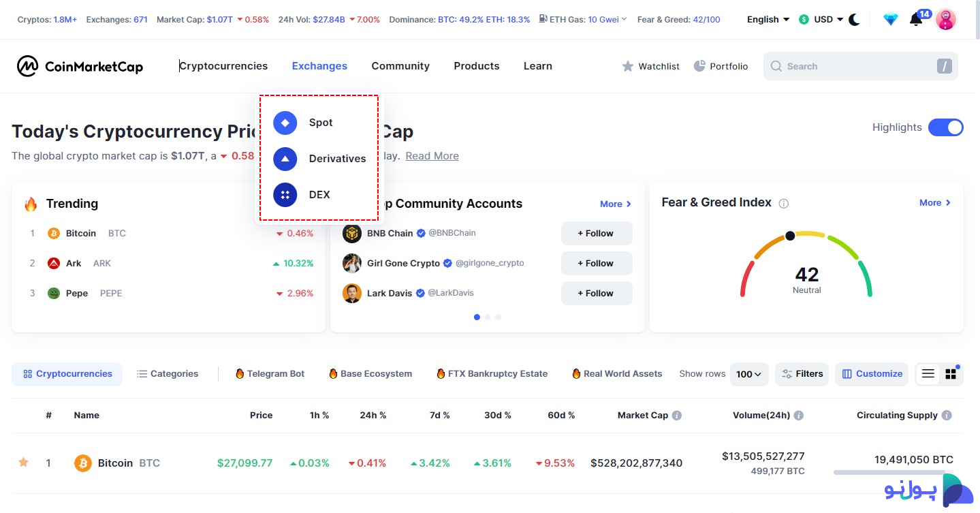Select the Cryptocurrencies tab
Screen dimensions: 980x513
pos(67,374)
